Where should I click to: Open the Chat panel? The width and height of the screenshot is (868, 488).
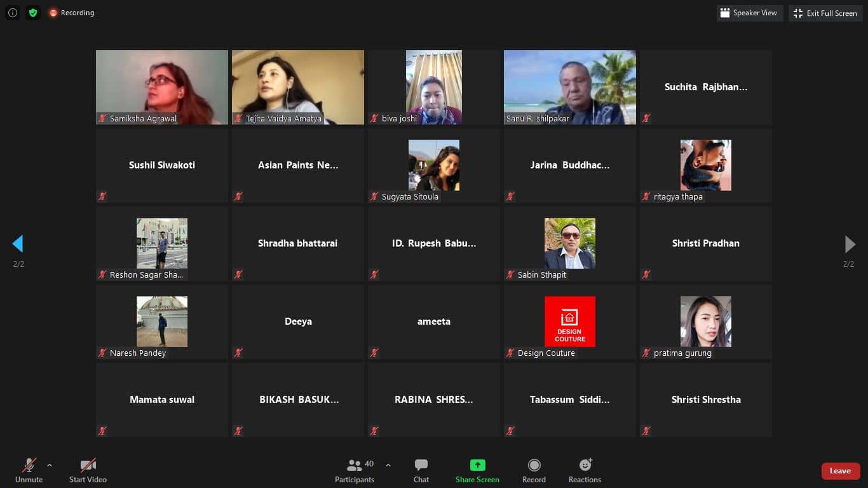(421, 471)
